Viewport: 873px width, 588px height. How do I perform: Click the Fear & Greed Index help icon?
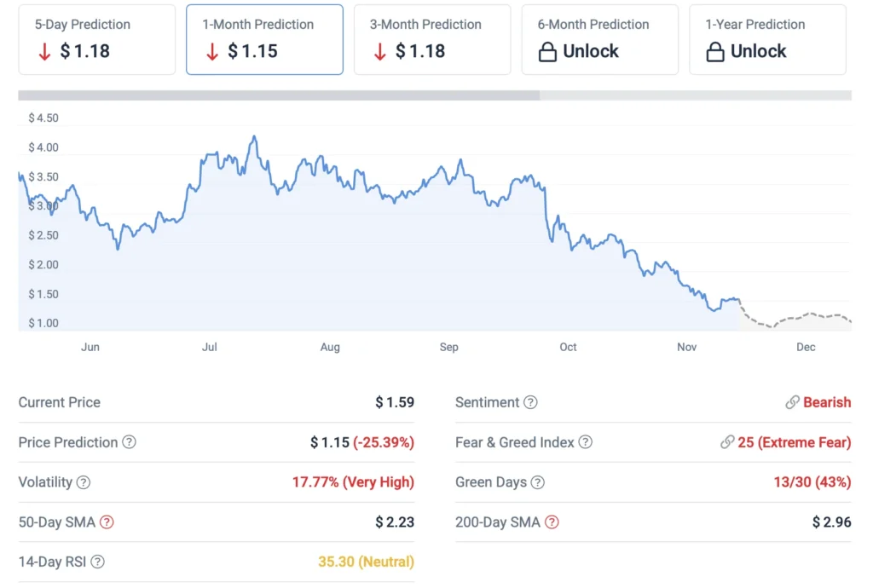tap(585, 442)
